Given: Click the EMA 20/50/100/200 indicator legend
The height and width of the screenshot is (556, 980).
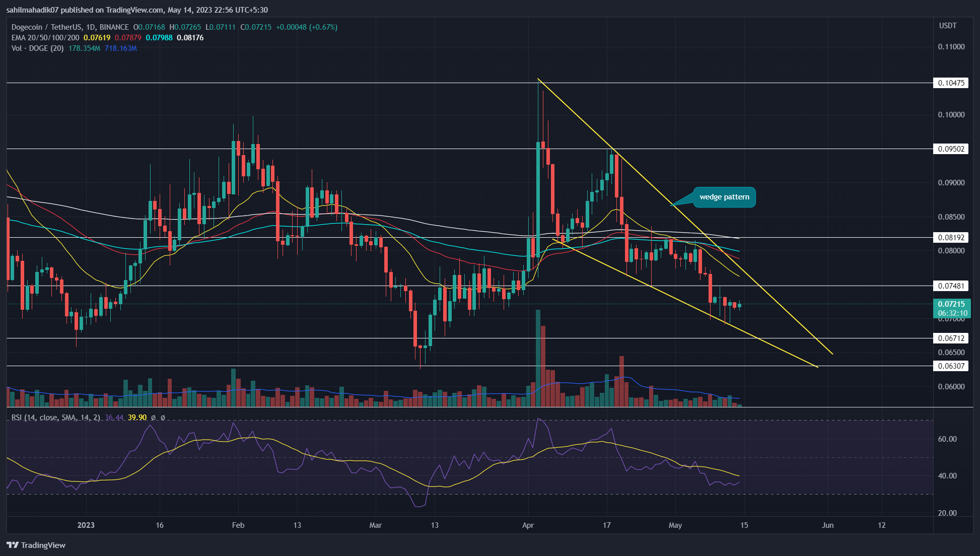Looking at the screenshot, I should tap(45, 38).
